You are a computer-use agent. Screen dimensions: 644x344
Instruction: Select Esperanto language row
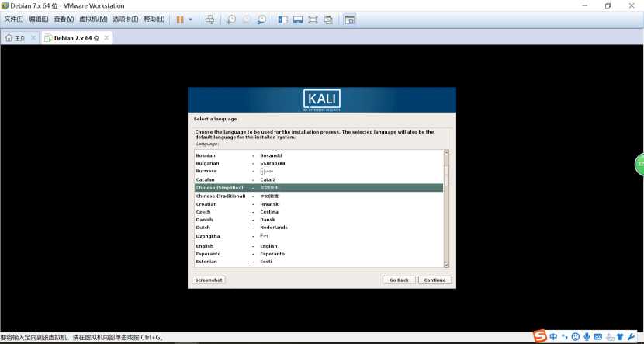319,254
